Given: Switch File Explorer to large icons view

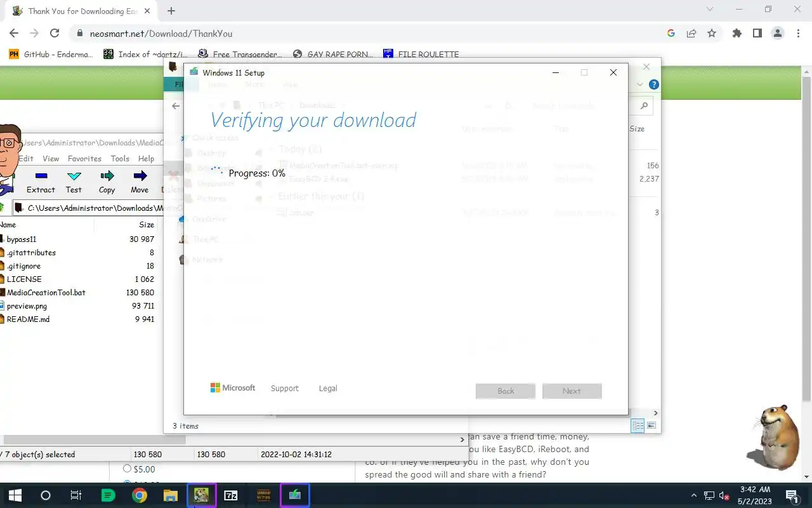Looking at the screenshot, I should point(652,426).
